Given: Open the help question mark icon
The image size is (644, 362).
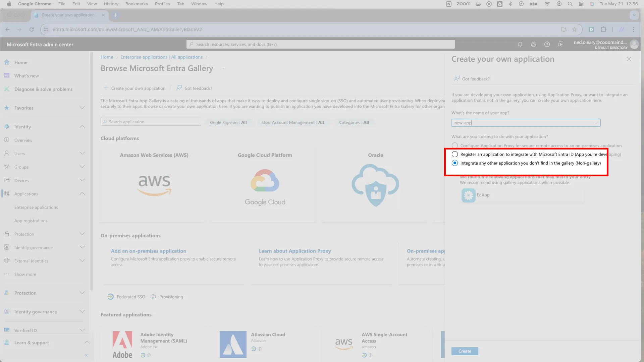Looking at the screenshot, I should (x=547, y=44).
